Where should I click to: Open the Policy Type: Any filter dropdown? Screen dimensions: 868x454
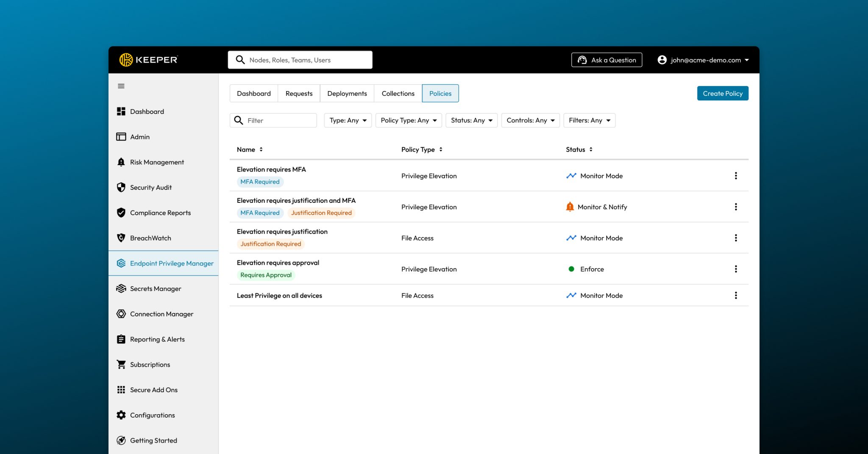point(408,120)
